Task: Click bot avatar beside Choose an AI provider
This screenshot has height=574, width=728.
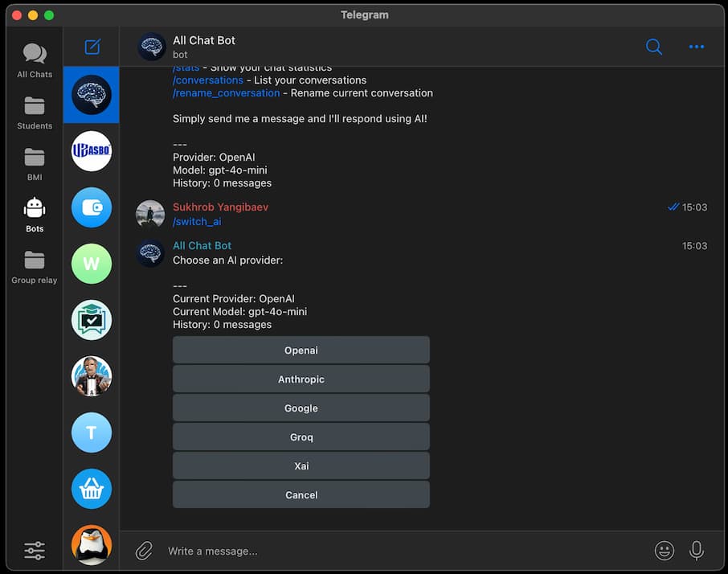Action: pyautogui.click(x=150, y=253)
